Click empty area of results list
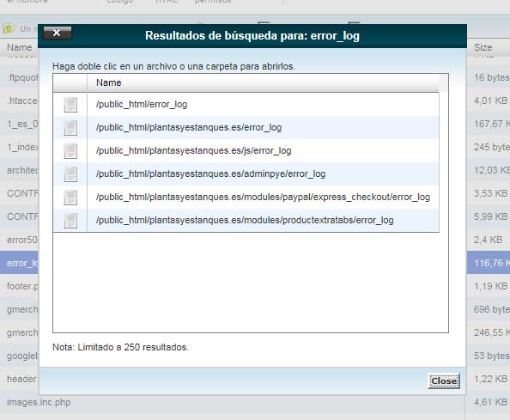Image resolution: width=510 pixels, height=420 pixels. [251, 283]
